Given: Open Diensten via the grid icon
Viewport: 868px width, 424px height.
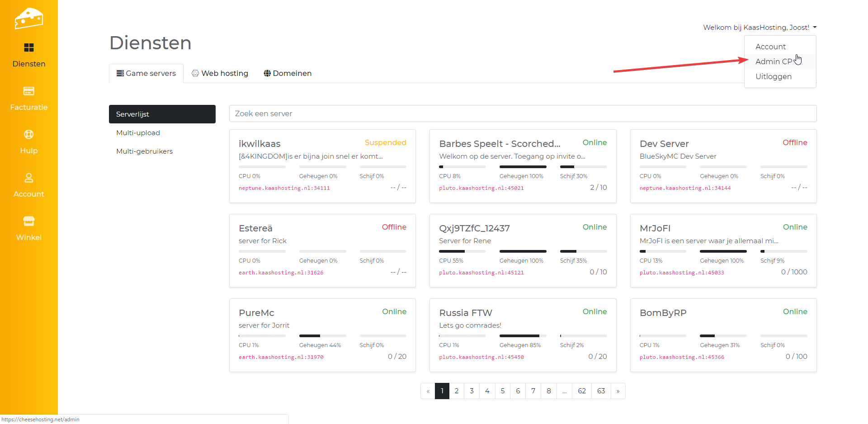Looking at the screenshot, I should pos(29,48).
